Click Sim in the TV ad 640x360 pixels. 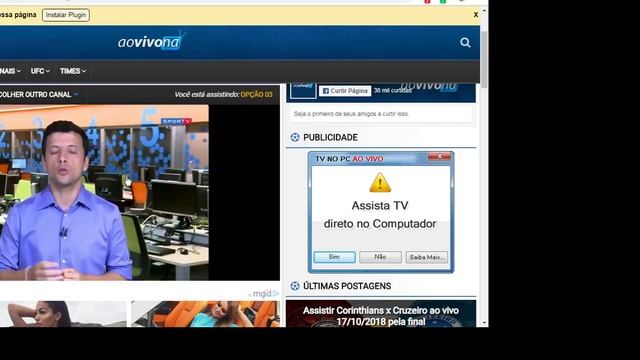(x=334, y=257)
